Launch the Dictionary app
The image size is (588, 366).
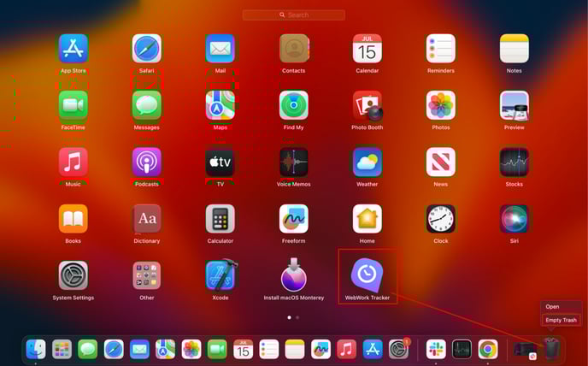[147, 218]
